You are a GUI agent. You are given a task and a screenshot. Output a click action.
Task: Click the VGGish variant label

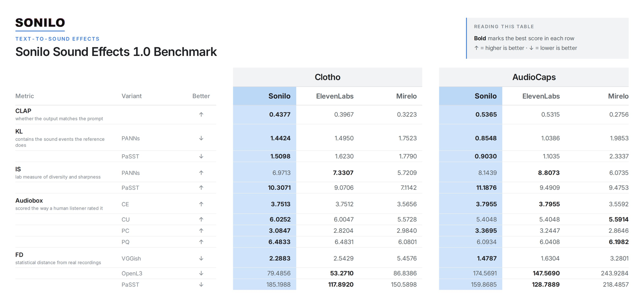131,258
